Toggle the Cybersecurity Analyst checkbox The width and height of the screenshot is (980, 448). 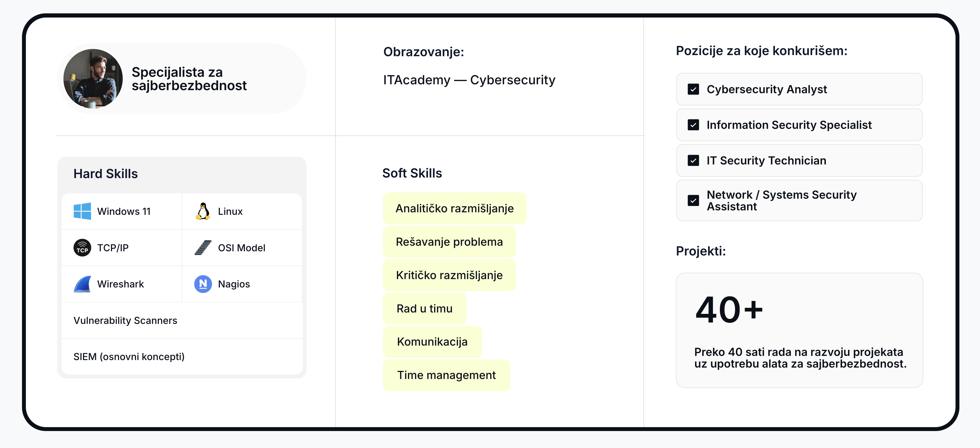(x=693, y=89)
